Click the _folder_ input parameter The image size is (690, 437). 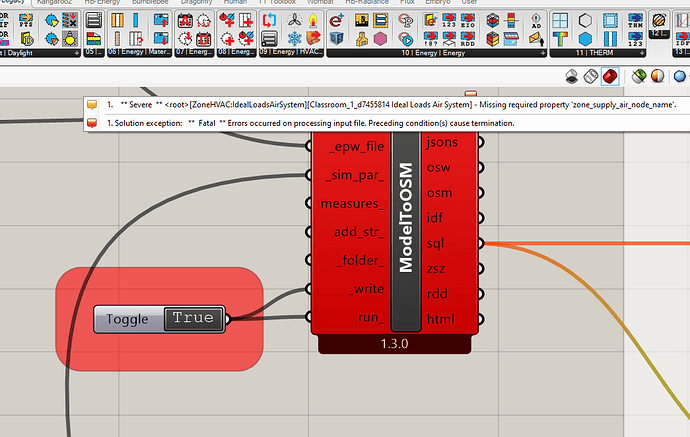pos(360,261)
